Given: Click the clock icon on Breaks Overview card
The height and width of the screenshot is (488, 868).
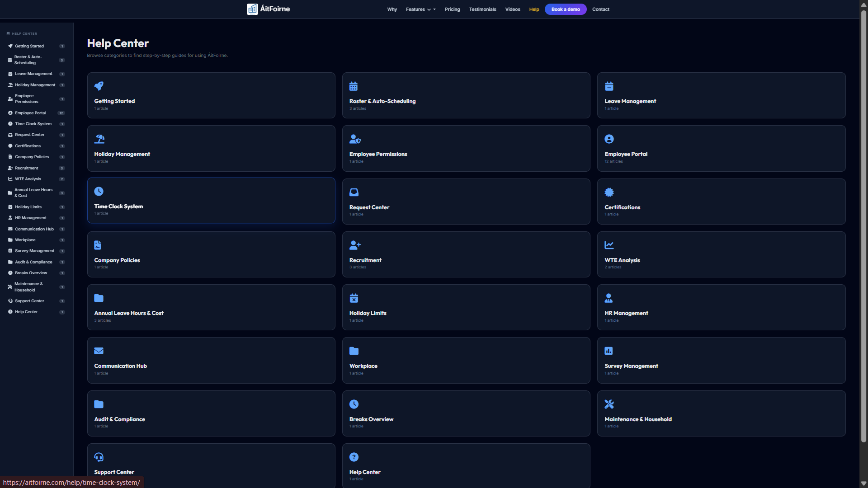Looking at the screenshot, I should click(x=354, y=404).
